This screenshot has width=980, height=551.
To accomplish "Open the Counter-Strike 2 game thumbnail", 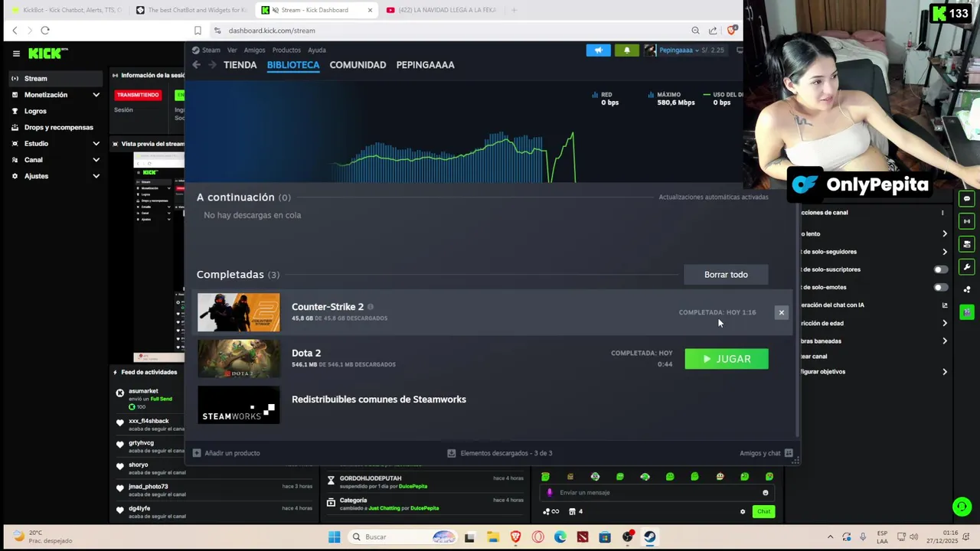I will tap(239, 312).
